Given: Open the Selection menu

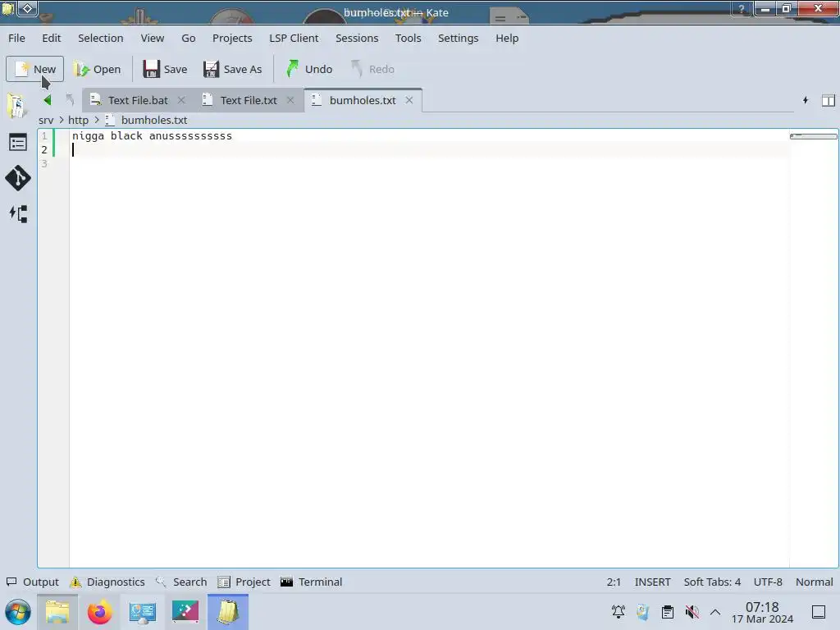Looking at the screenshot, I should coord(101,38).
